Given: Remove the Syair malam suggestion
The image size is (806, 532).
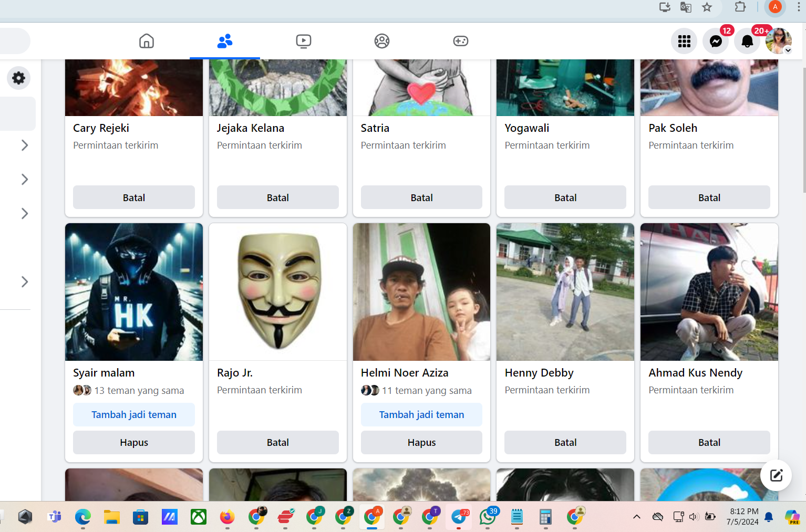Looking at the screenshot, I should pos(134,442).
